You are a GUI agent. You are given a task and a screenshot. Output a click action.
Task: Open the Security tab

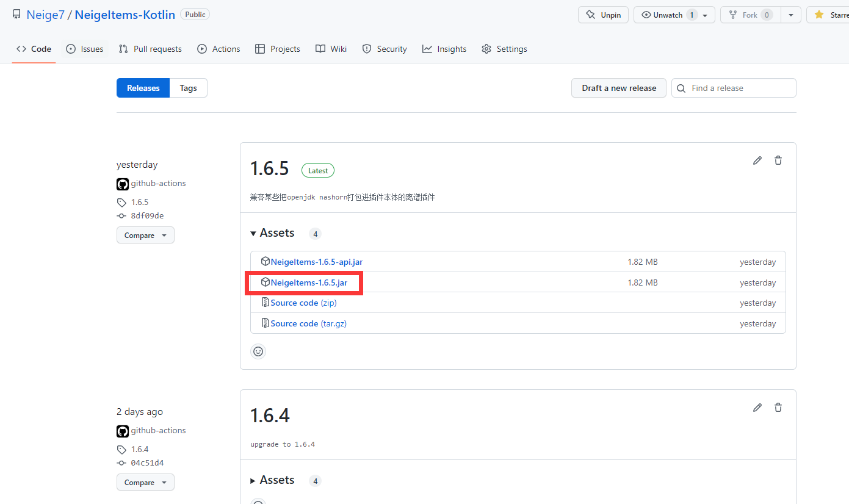(x=385, y=49)
